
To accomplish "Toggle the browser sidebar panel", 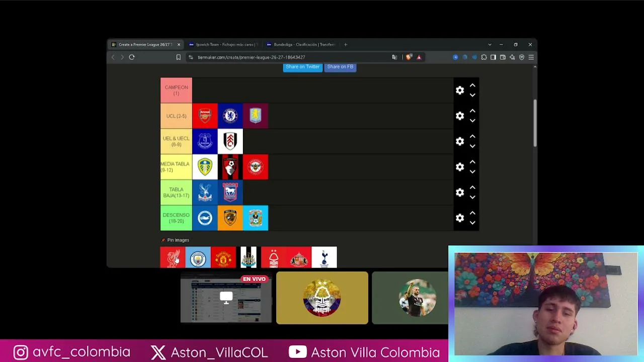I will click(493, 57).
